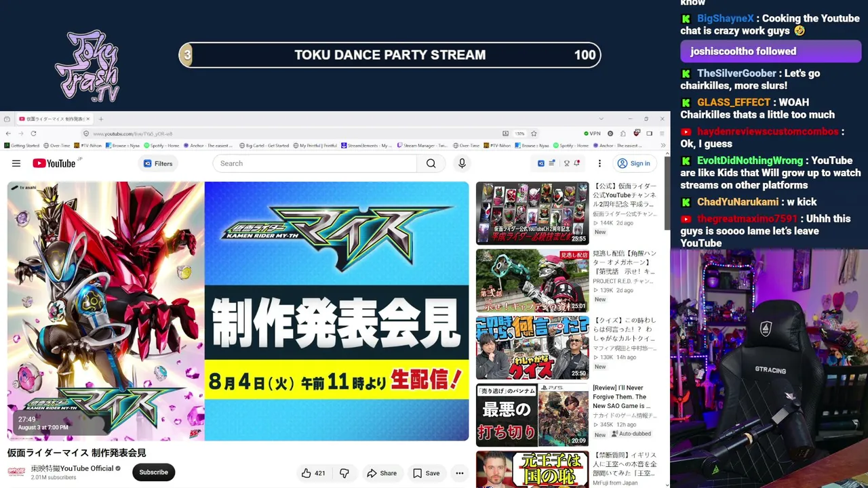Click the video title 仮面ライダーマイス 制作発表会見
Screen dimensions: 868x488
tap(77, 453)
